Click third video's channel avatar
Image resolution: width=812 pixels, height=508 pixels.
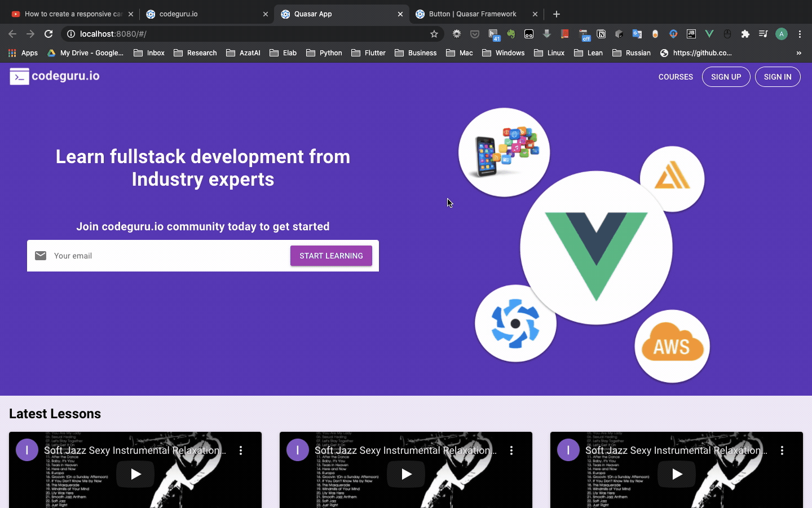pos(568,450)
